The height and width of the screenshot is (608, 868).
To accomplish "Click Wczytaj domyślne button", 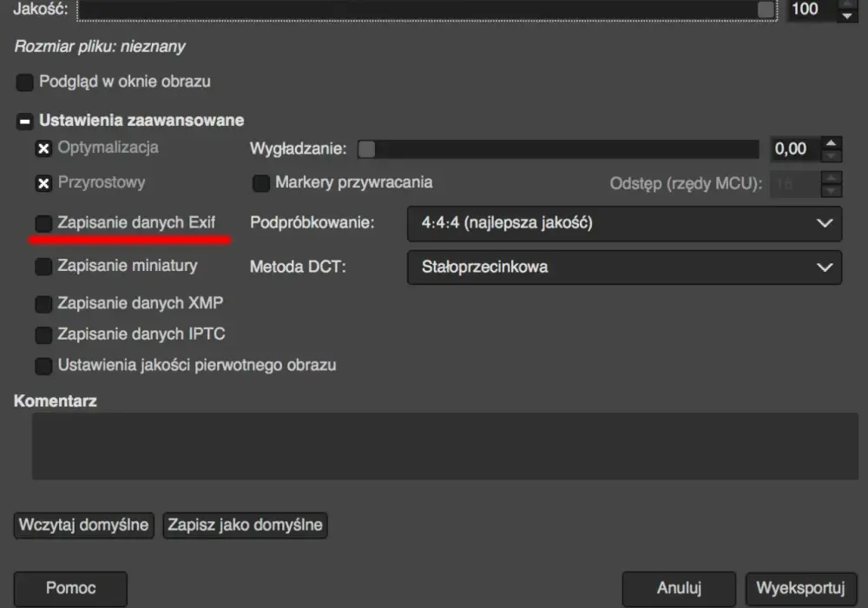I will click(83, 525).
